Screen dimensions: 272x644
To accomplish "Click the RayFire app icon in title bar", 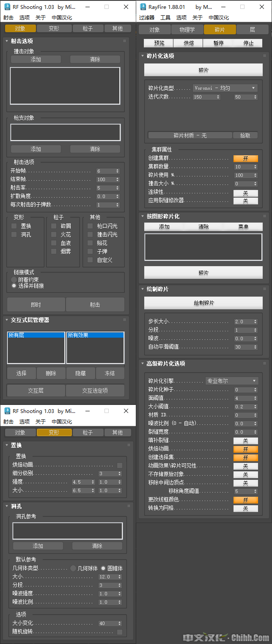I will click(x=143, y=7).
